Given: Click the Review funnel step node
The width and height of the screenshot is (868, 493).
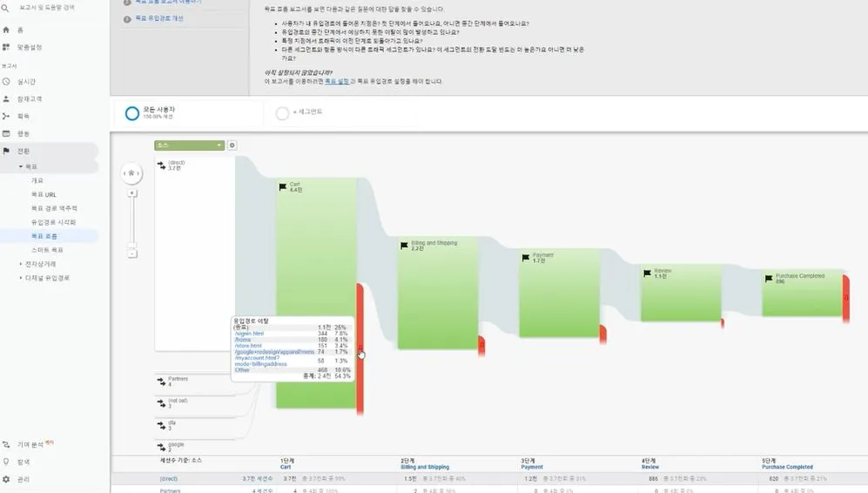Looking at the screenshot, I should point(681,293).
